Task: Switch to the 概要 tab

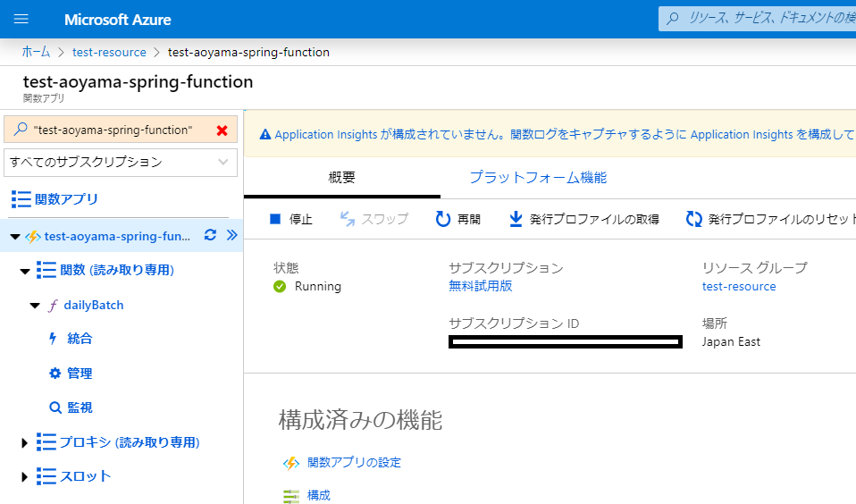Action: 341,178
